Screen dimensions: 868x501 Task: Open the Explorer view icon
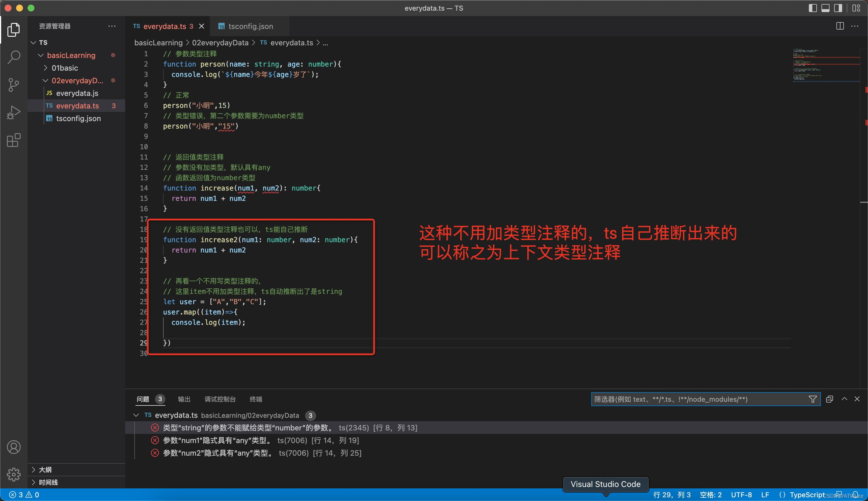click(13, 30)
